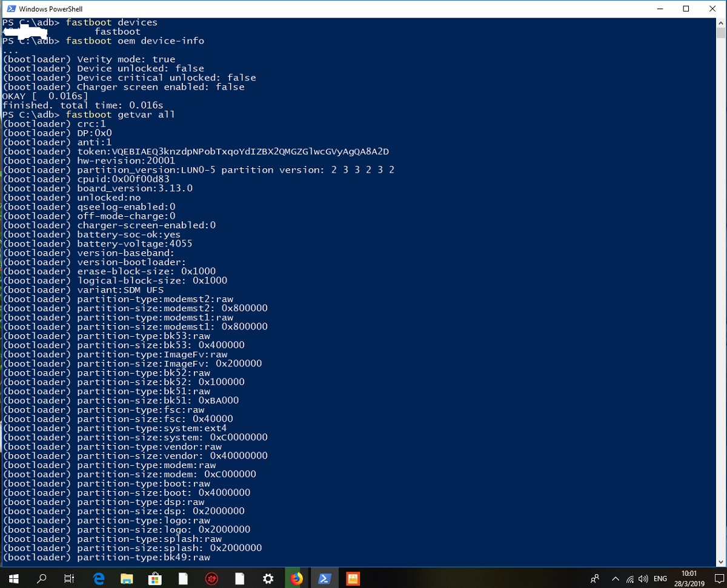727x588 pixels.
Task: Switch to Firefox in the taskbar
Action: [x=296, y=578]
